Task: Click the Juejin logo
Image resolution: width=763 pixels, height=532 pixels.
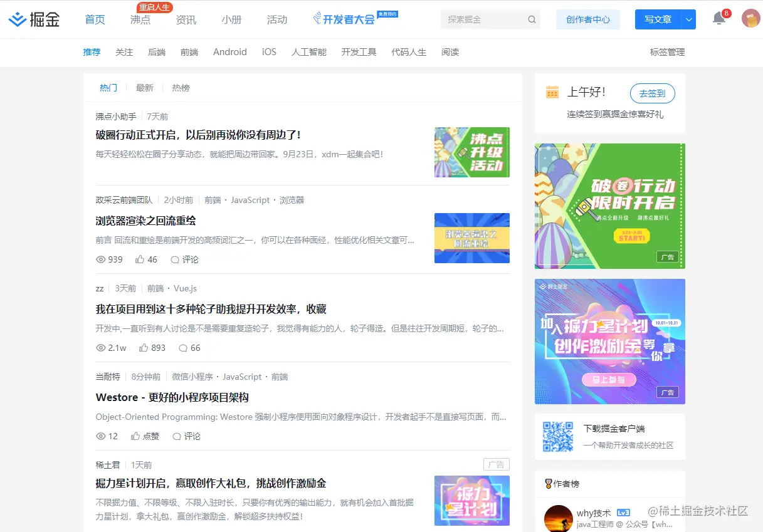Action: coord(34,19)
